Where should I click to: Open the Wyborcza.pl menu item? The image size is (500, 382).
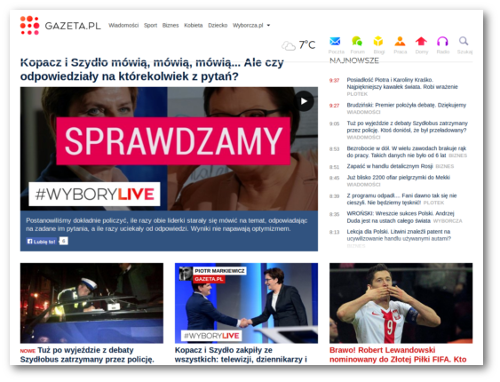(248, 25)
